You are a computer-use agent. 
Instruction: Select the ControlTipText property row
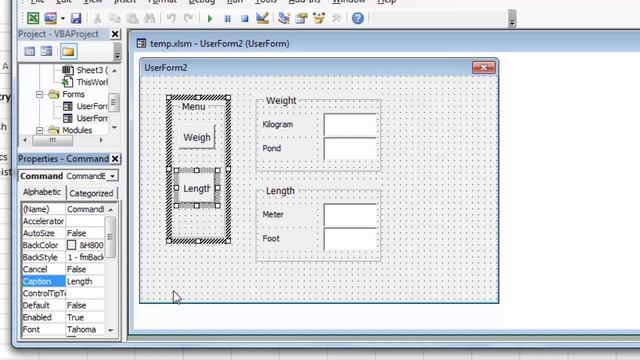[63, 293]
